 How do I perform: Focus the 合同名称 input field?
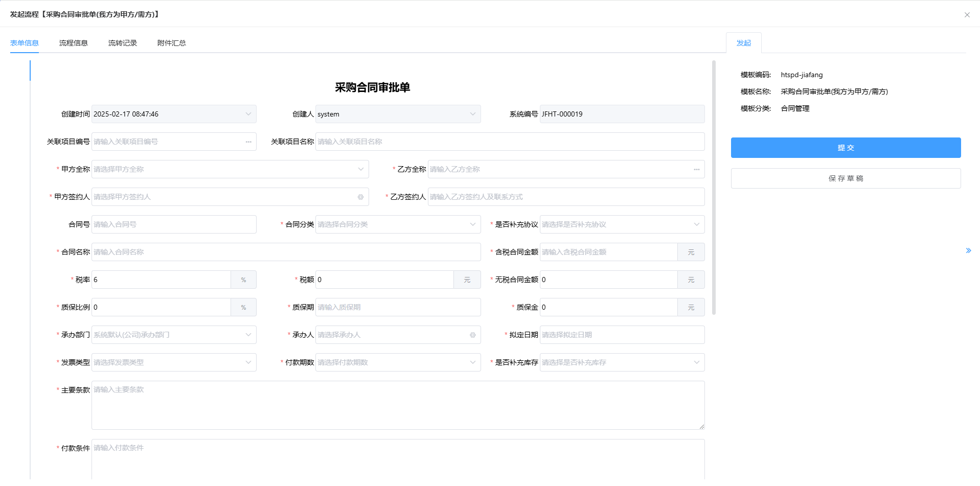pyautogui.click(x=286, y=252)
